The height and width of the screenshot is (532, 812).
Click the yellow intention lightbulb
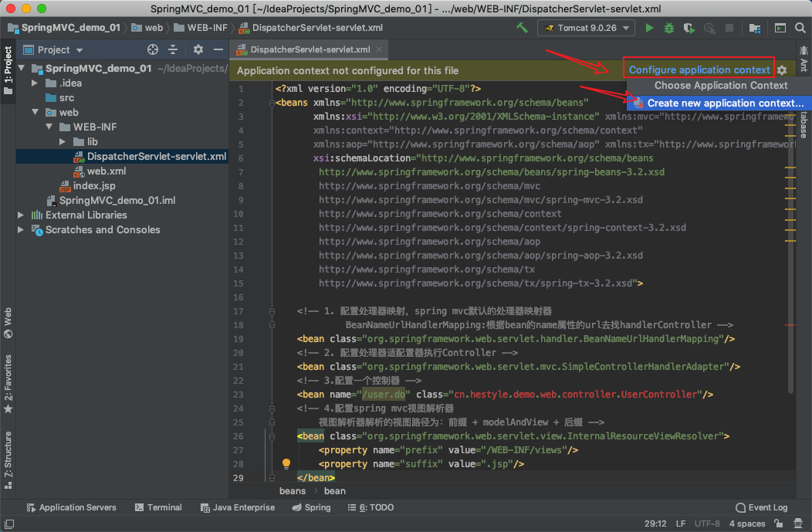tap(286, 463)
